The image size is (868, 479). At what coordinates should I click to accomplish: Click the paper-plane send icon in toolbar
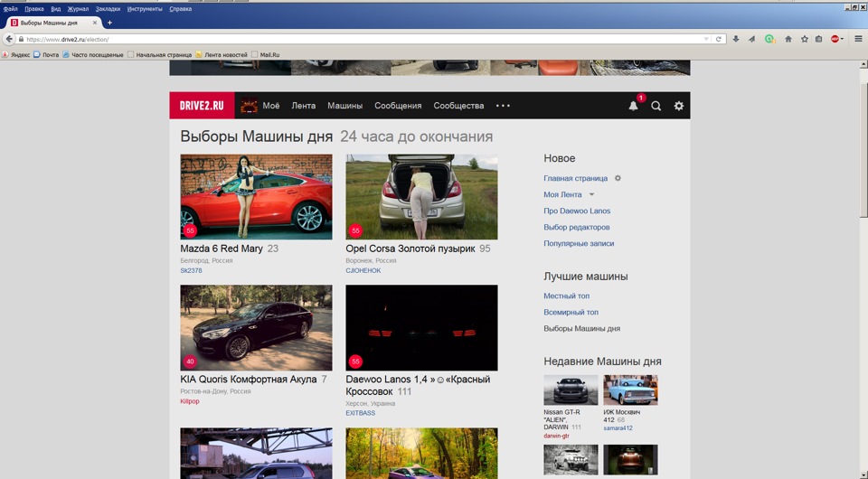[x=751, y=39]
